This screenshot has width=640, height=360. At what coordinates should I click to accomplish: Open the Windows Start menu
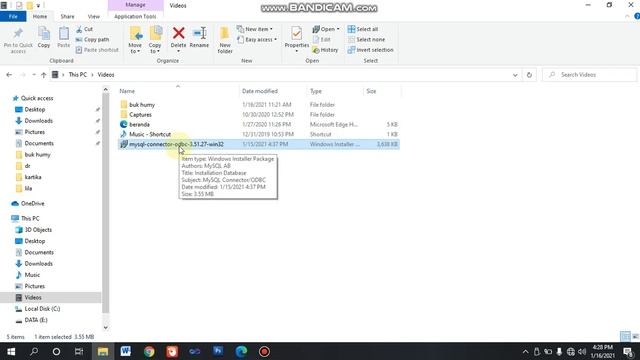tap(11, 351)
